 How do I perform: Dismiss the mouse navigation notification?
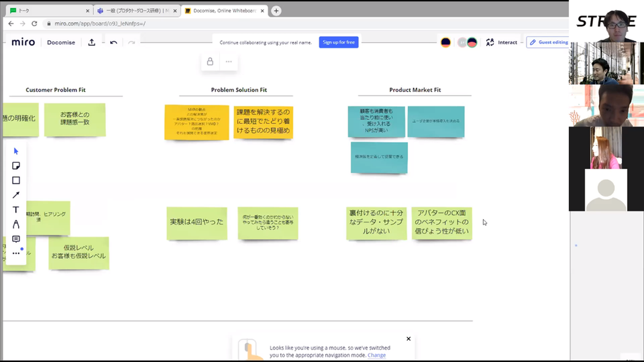(409, 339)
